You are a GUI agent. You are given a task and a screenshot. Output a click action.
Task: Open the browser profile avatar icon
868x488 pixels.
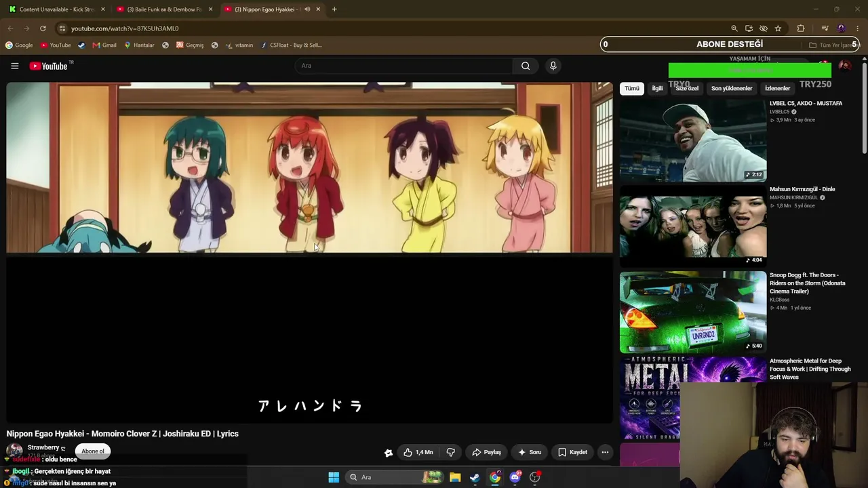pyautogui.click(x=842, y=28)
